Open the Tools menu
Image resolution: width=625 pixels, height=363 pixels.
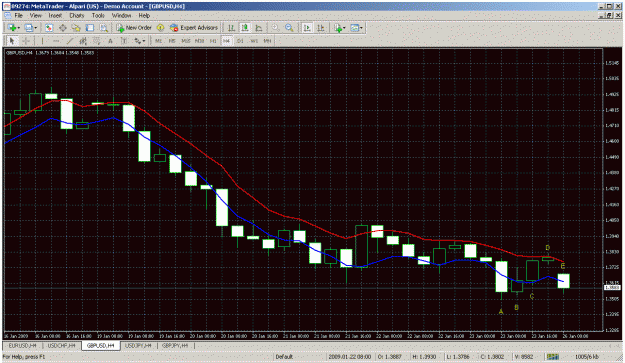coord(98,15)
